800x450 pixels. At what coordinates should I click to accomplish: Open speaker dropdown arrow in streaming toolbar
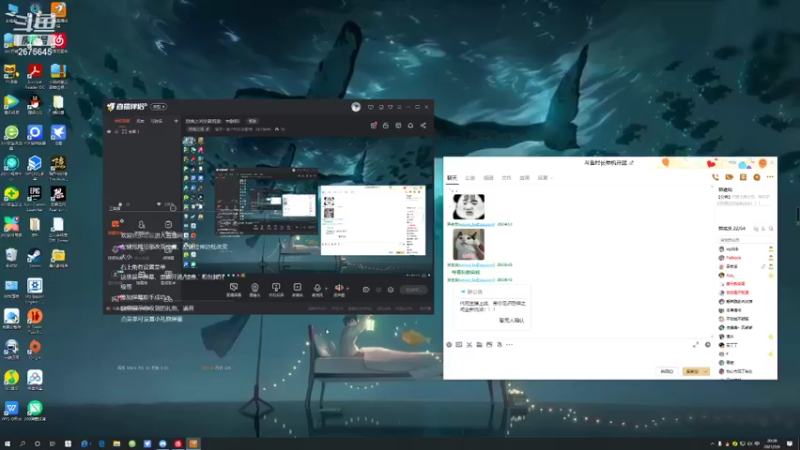(x=347, y=288)
